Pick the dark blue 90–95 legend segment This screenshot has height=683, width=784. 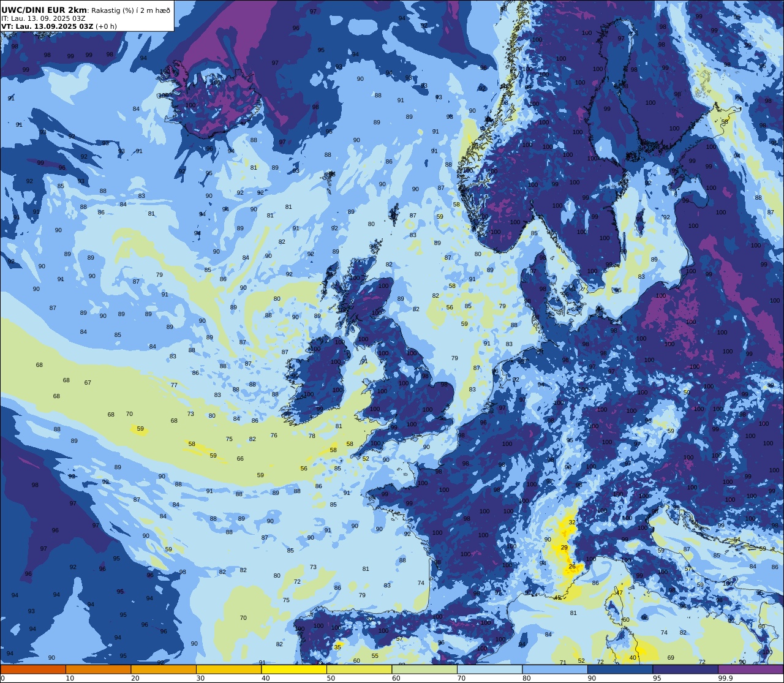[620, 670]
